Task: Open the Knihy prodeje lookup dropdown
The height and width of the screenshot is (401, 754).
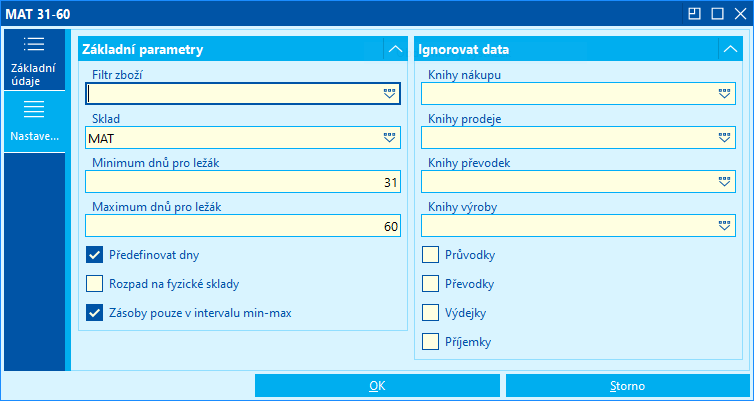Action: point(725,137)
